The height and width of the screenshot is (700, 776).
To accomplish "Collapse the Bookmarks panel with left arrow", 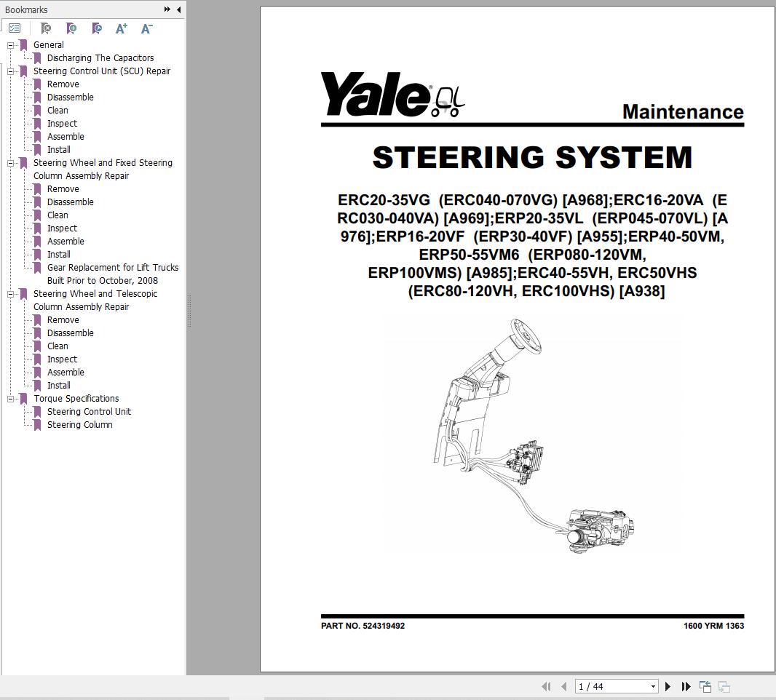I will point(178,9).
